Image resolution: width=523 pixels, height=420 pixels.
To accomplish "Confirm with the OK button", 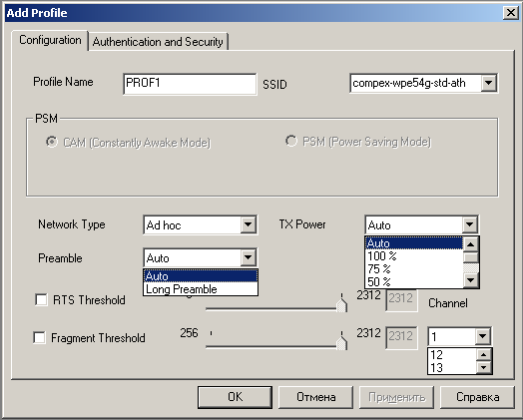I will [235, 397].
